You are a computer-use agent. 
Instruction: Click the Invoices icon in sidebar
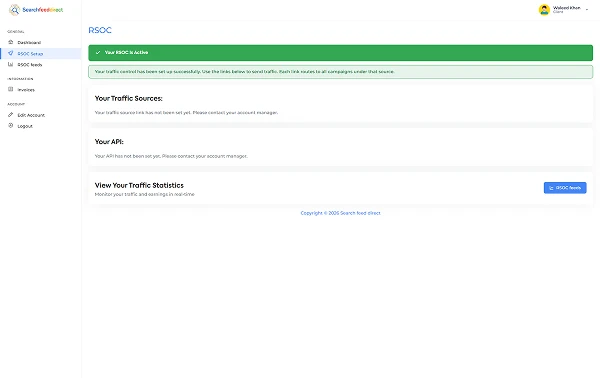11,89
